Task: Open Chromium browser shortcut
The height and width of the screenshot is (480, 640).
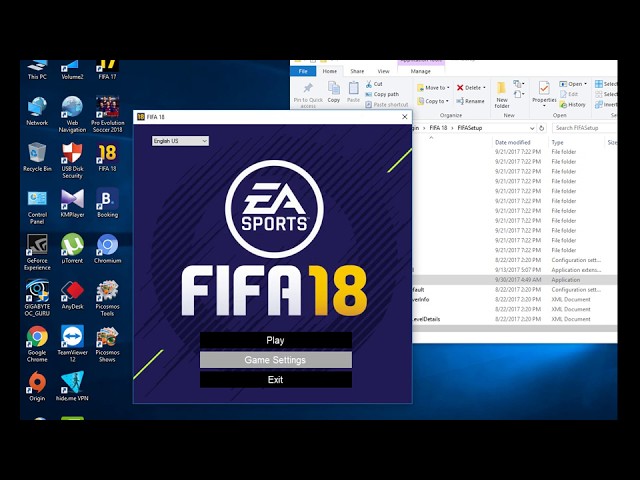Action: tap(107, 249)
